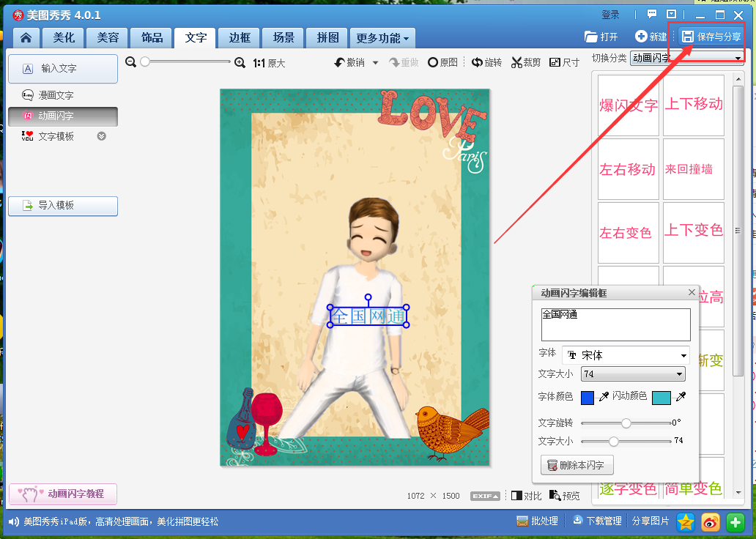Open the 饰品 tab
The width and height of the screenshot is (756, 539).
tap(152, 37)
